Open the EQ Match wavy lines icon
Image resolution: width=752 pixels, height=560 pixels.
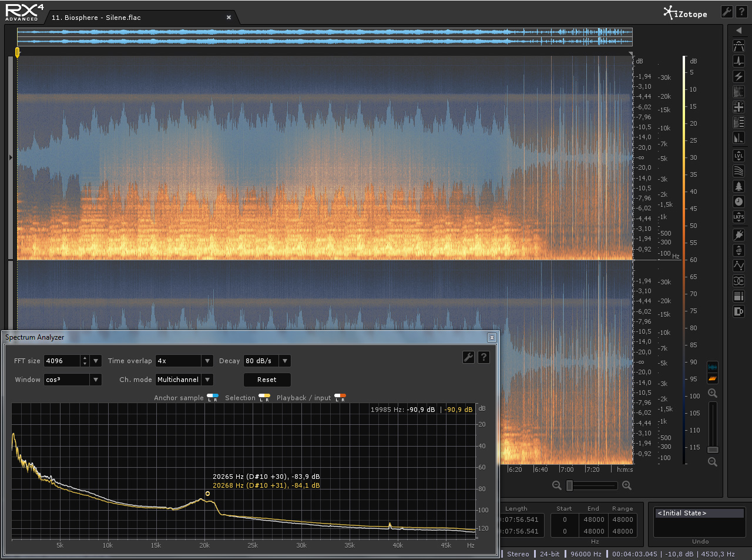pyautogui.click(x=738, y=171)
